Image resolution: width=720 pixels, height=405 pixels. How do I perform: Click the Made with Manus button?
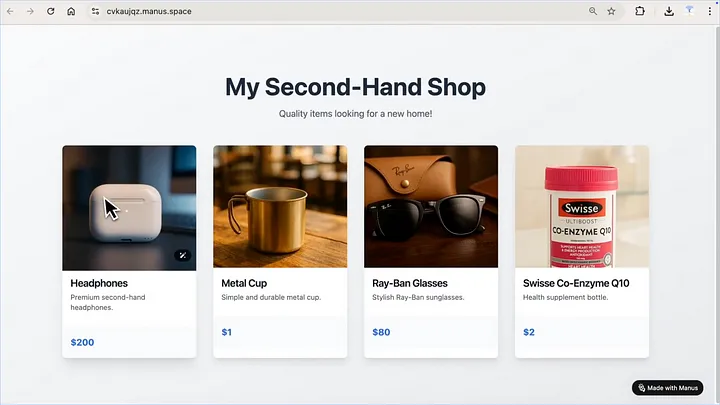pos(668,388)
